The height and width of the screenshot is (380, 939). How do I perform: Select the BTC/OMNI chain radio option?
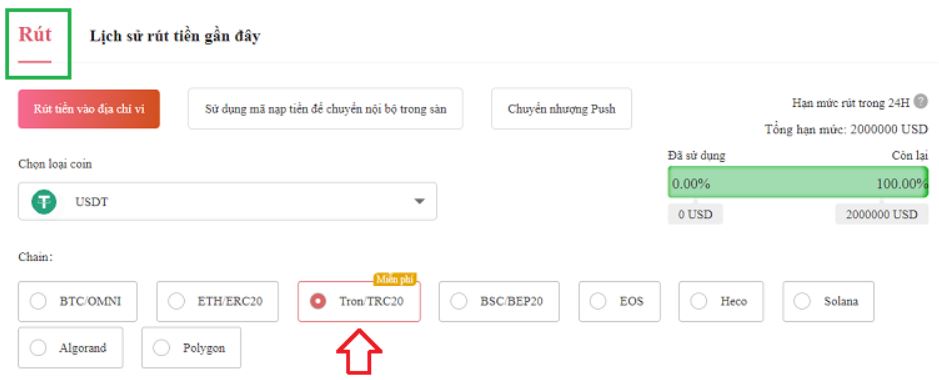(78, 302)
